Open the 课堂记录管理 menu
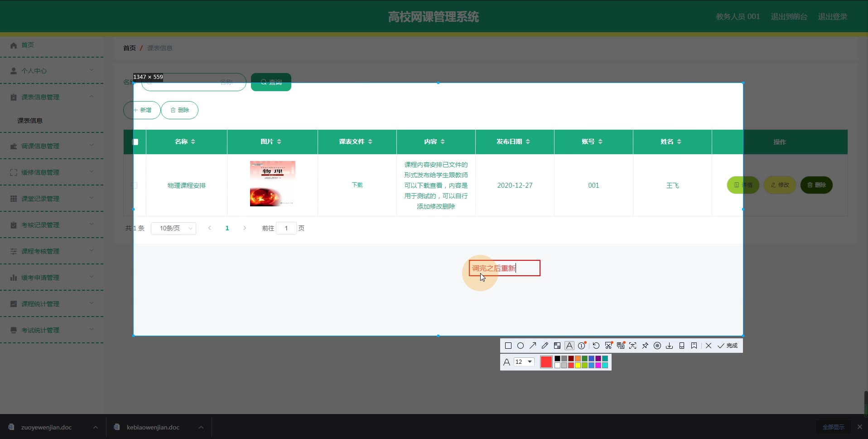The height and width of the screenshot is (439, 868). click(x=52, y=199)
